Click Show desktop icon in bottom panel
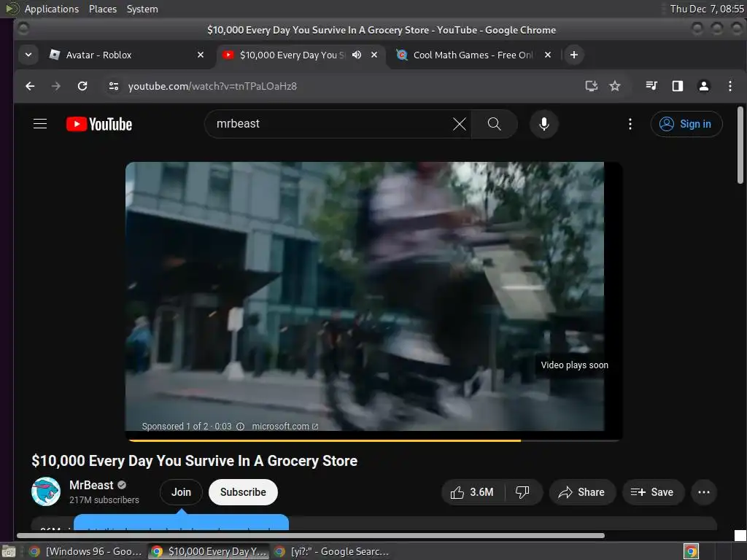747x560 pixels. coord(9,551)
